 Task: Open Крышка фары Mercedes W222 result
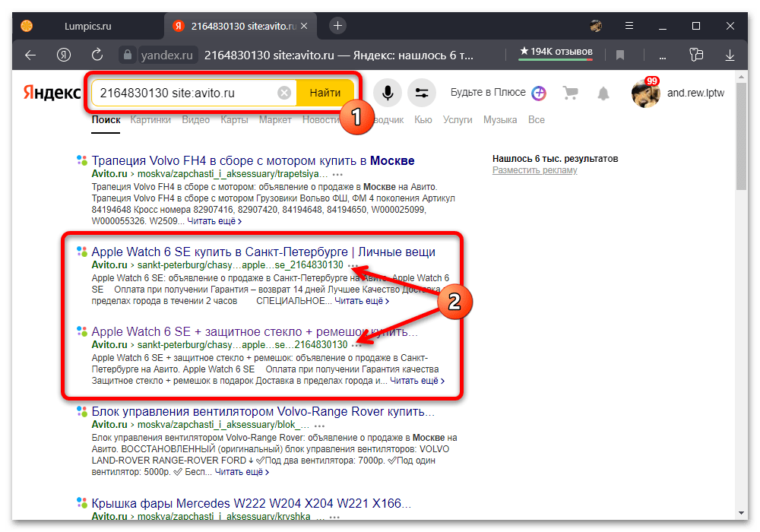[251, 503]
